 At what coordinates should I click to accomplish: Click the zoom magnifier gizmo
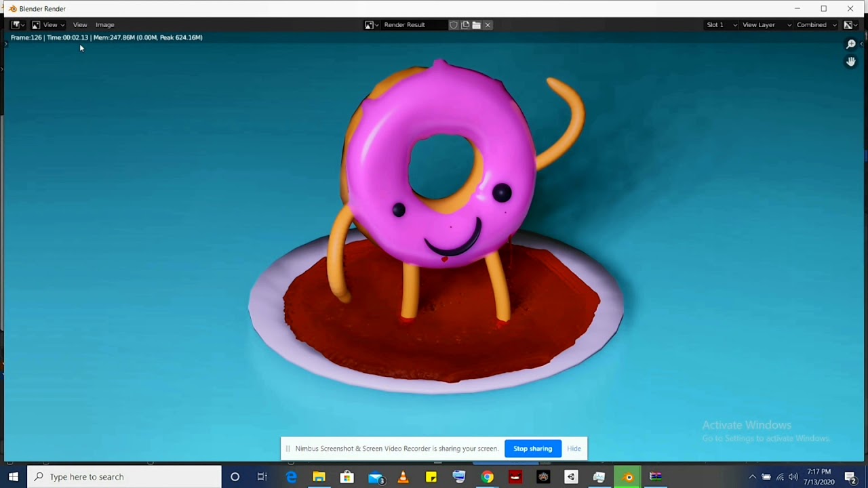pos(851,45)
